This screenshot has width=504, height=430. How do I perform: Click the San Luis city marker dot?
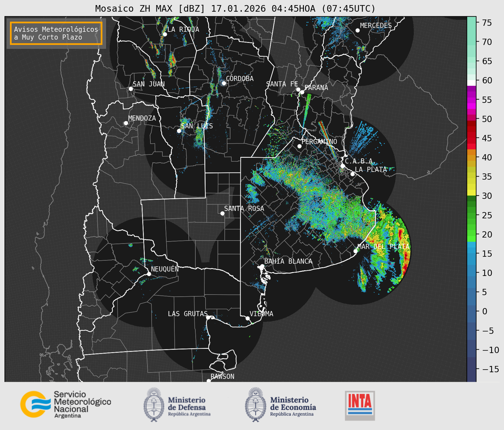click(179, 131)
